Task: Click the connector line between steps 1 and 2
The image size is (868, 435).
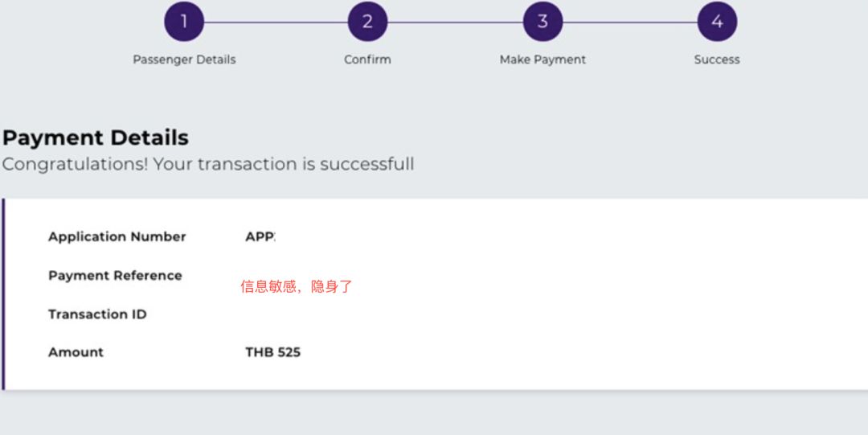Action: 276,22
